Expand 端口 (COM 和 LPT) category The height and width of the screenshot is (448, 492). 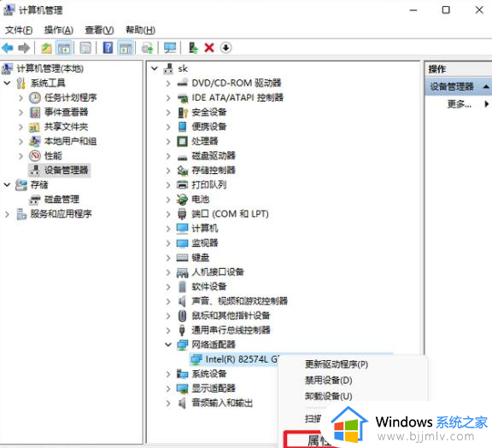(168, 214)
